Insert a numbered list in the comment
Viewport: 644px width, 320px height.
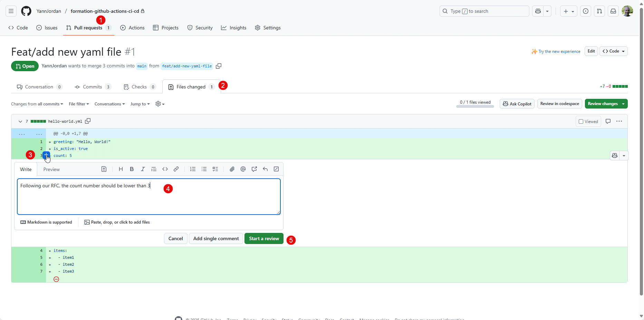193,169
